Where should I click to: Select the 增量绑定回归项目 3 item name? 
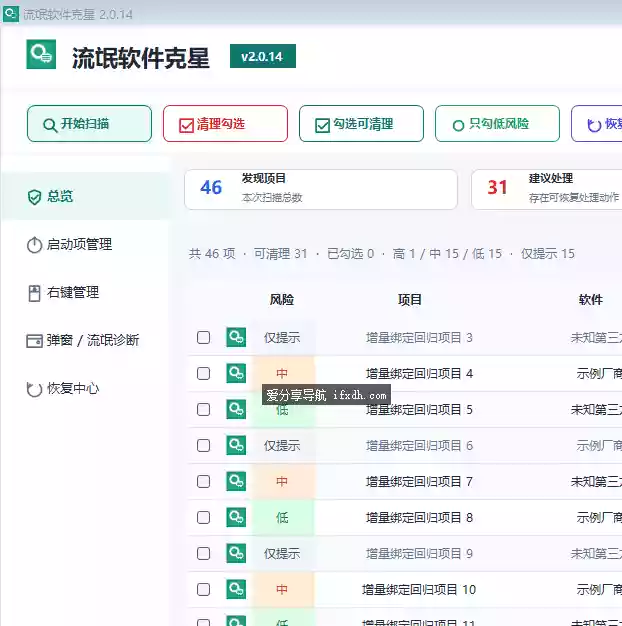coord(419,338)
